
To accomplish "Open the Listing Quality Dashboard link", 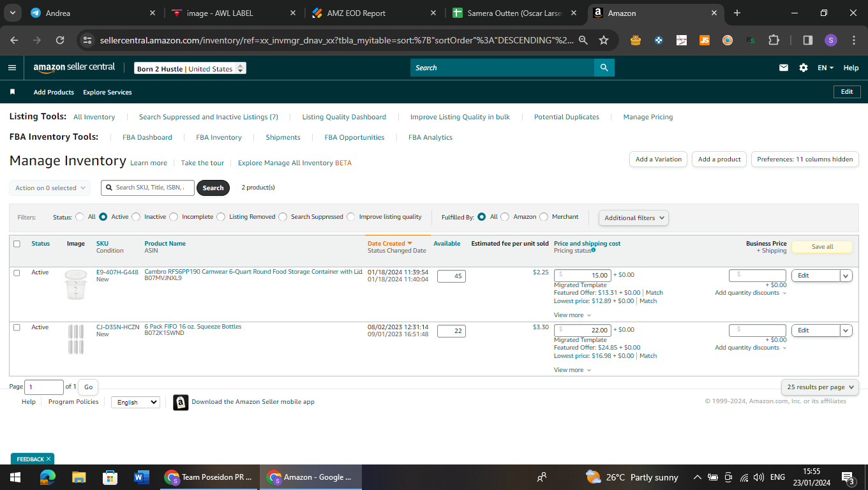I will click(x=344, y=117).
